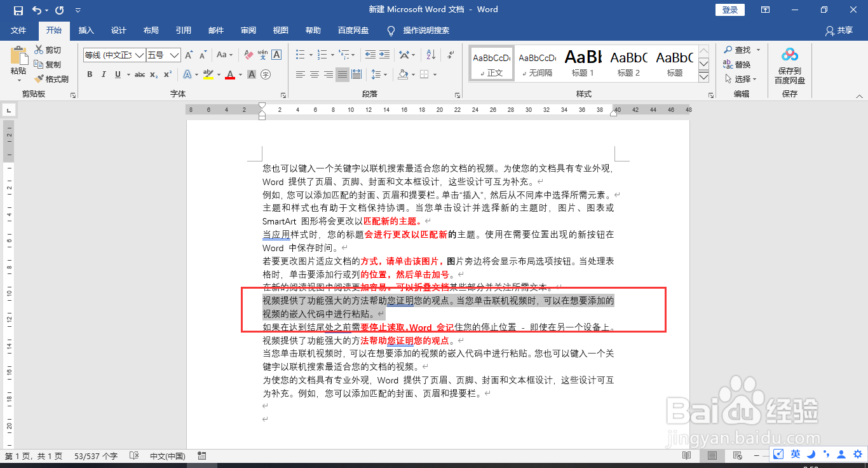Screen dimensions: 868x468
Task: Open the line spacing dropdown
Action: tap(379, 74)
